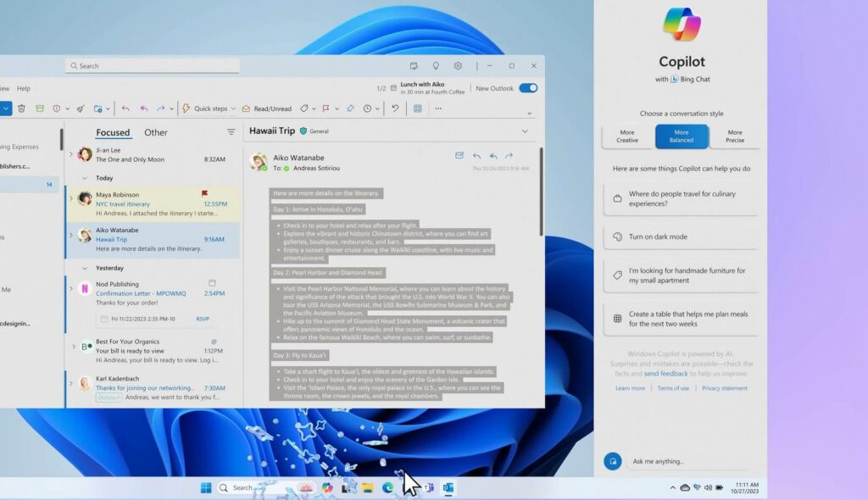Switch Copilot to More Creative style

pos(626,136)
